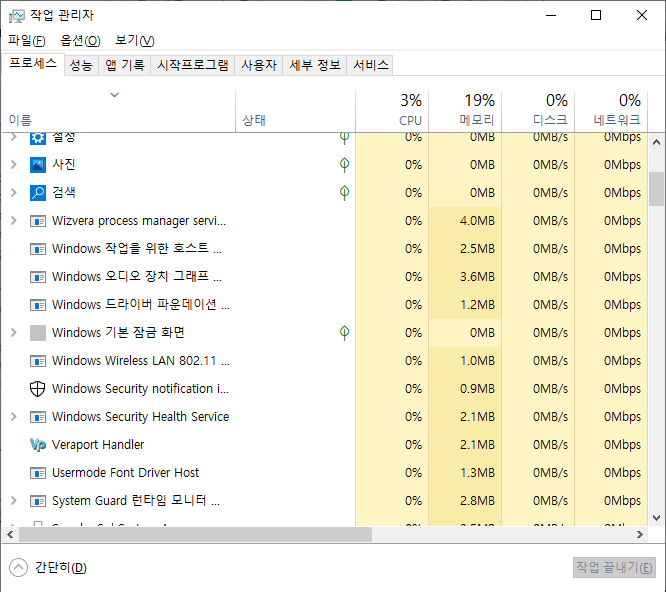Expand the Wizvera process manager group

click(14, 221)
